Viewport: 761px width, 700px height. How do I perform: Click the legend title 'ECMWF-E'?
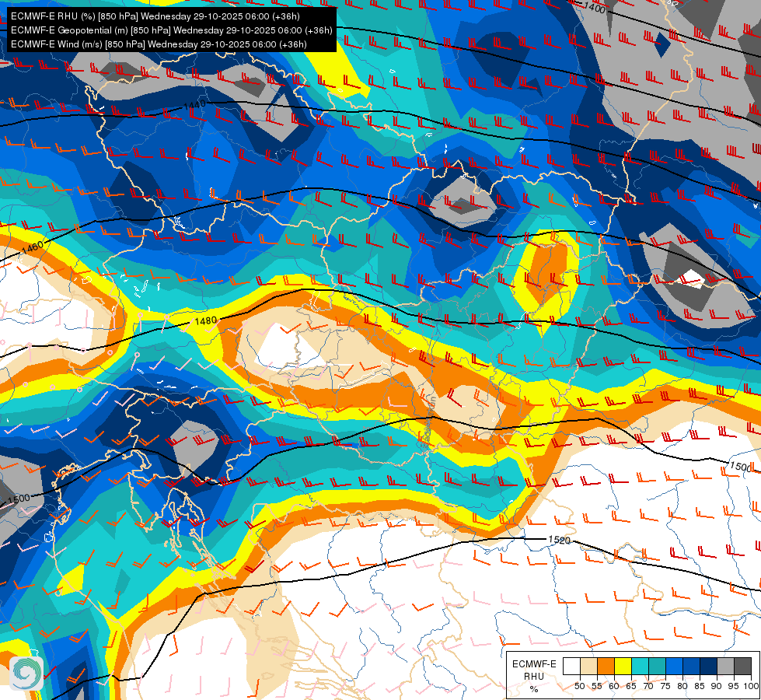[x=534, y=664]
